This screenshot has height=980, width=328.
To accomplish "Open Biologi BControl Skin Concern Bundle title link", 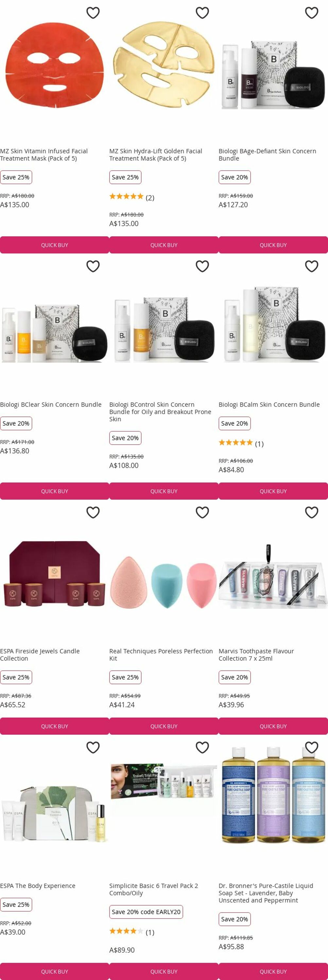I will coord(160,412).
